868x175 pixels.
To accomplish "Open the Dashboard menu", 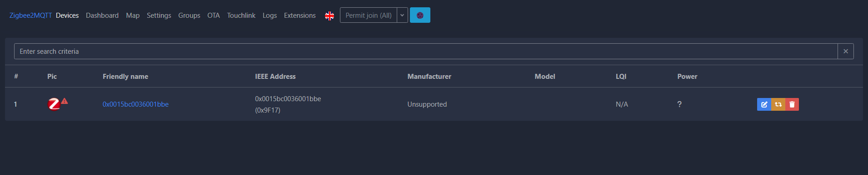I will [102, 15].
